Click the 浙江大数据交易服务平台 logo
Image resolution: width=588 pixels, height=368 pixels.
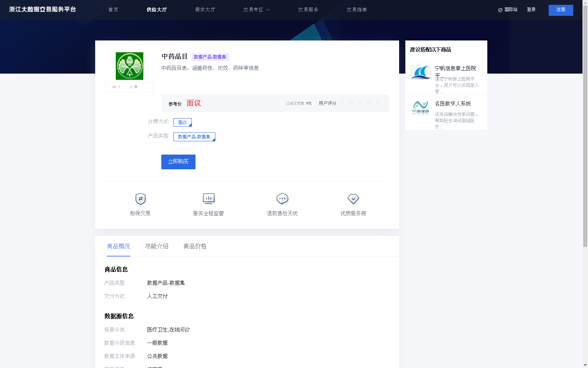43,10
